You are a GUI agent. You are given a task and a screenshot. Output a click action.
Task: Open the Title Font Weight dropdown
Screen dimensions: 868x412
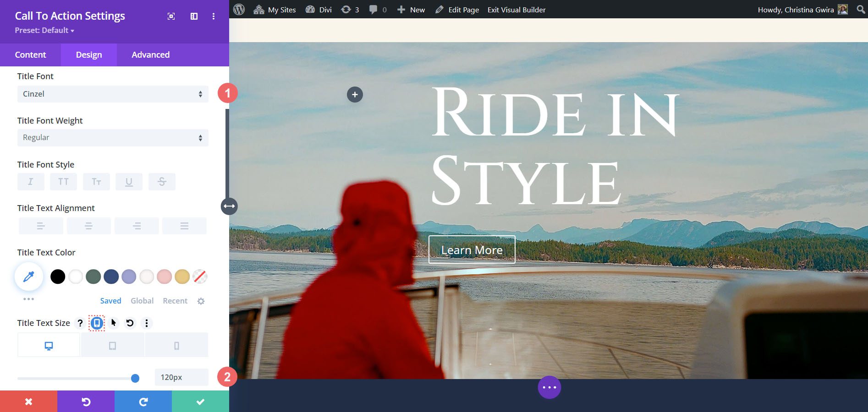click(x=112, y=137)
